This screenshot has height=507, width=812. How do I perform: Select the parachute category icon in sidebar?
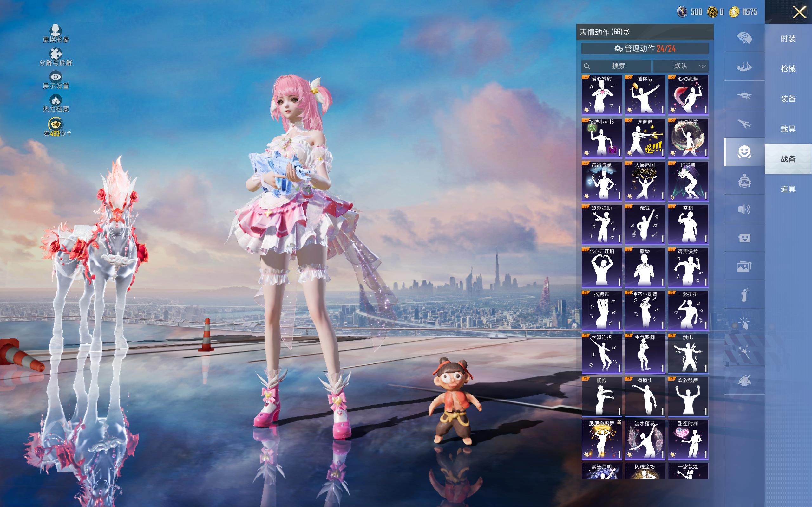(744, 38)
